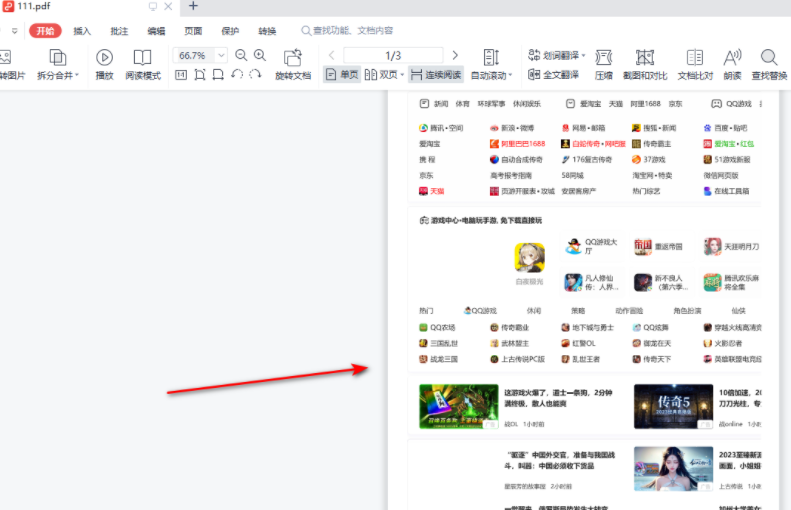Click the WPS PDF logo in 111.pdf tab

coord(8,6)
